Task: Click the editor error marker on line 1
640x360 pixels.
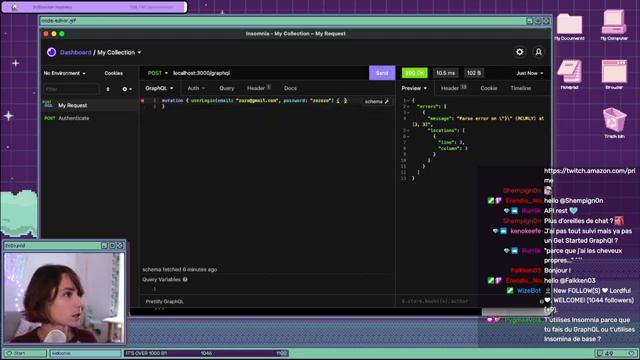Action: 142,100
